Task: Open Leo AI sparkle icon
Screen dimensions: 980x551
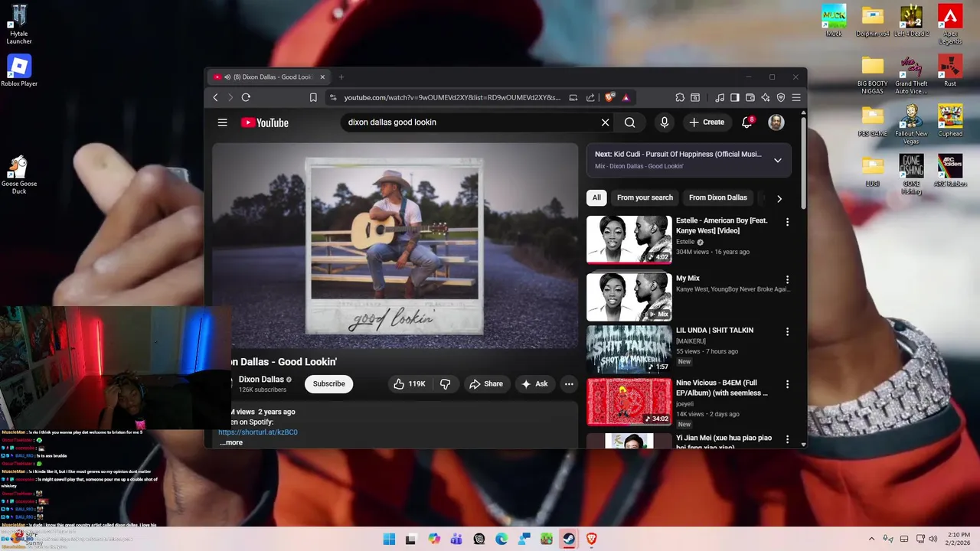Action: coord(766,97)
